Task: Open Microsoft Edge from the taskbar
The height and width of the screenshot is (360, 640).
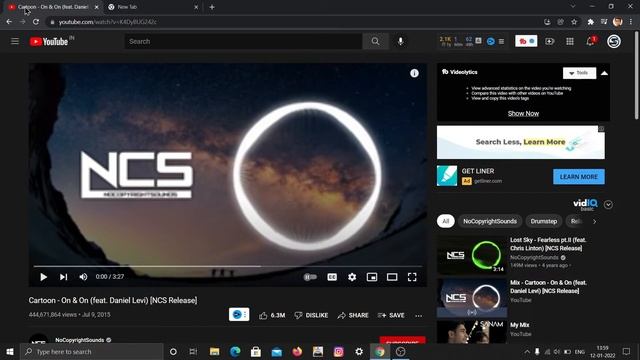Action: (235, 351)
